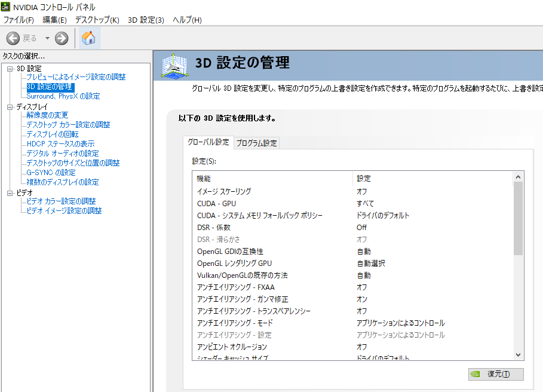Viewport: 543px width, 392px height.
Task: Open 複数のディスプレイの設定 link
Action: coord(63,182)
